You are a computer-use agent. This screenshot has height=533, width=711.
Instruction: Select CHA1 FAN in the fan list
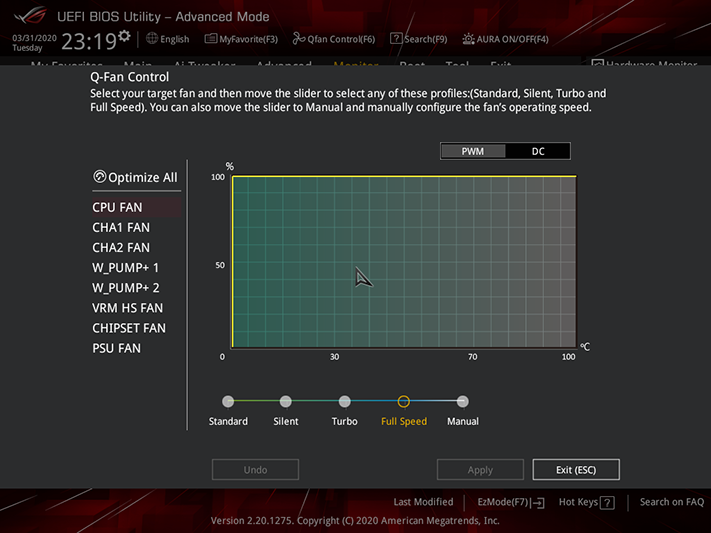(121, 227)
